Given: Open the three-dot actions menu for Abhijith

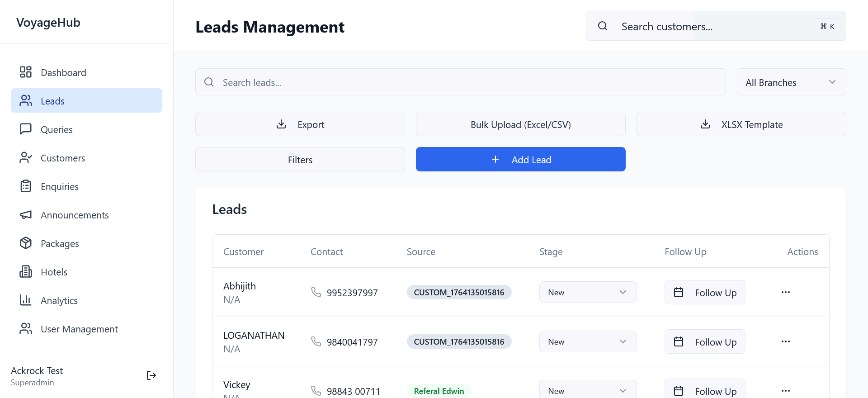Looking at the screenshot, I should coord(786,292).
